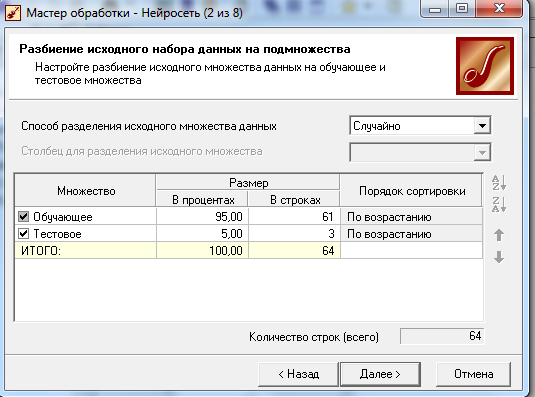
Task: Click the Порядок сортировки column header
Action: point(411,190)
